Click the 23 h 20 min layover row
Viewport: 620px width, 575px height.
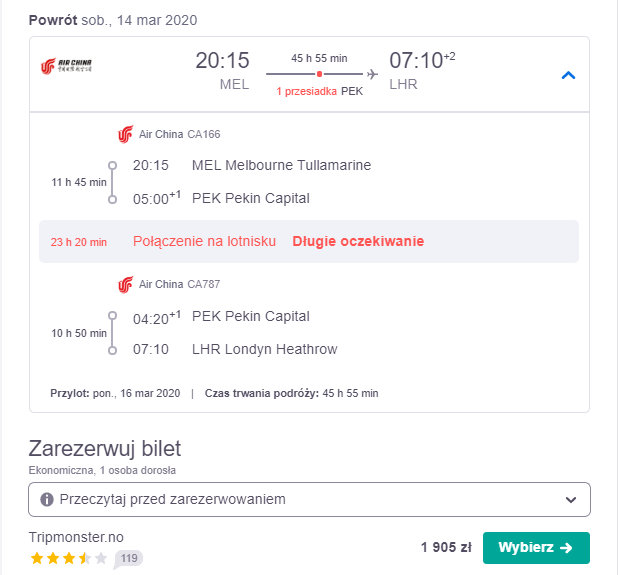pyautogui.click(x=309, y=242)
